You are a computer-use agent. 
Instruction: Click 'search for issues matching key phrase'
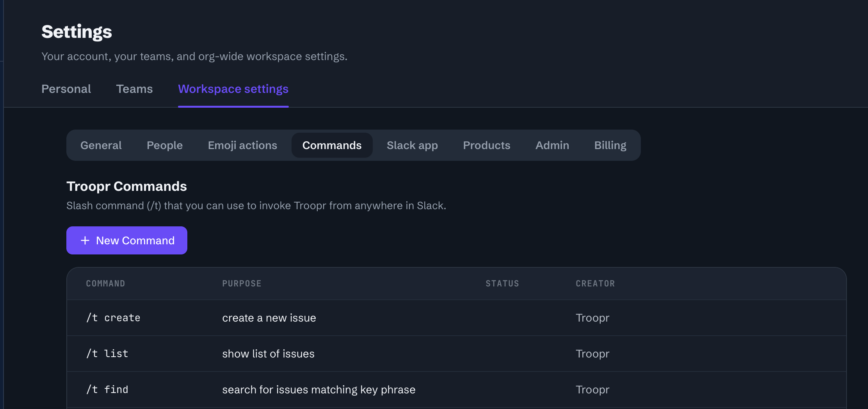(x=318, y=389)
